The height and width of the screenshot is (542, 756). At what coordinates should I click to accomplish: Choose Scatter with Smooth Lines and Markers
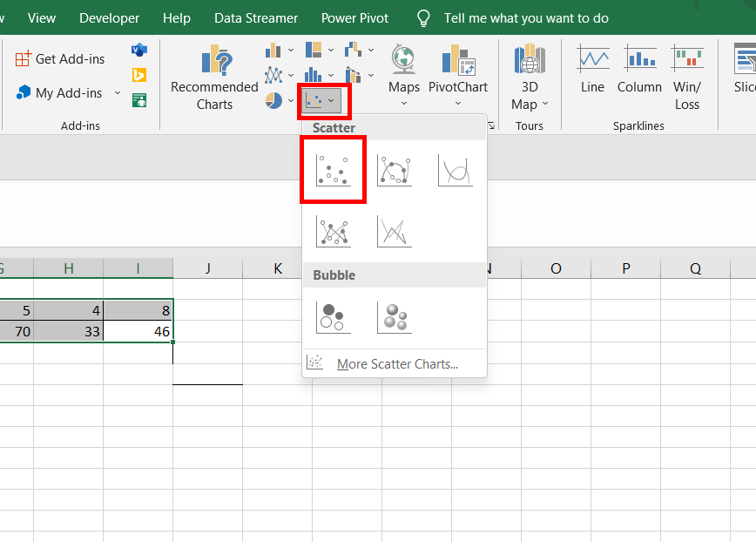tap(395, 170)
